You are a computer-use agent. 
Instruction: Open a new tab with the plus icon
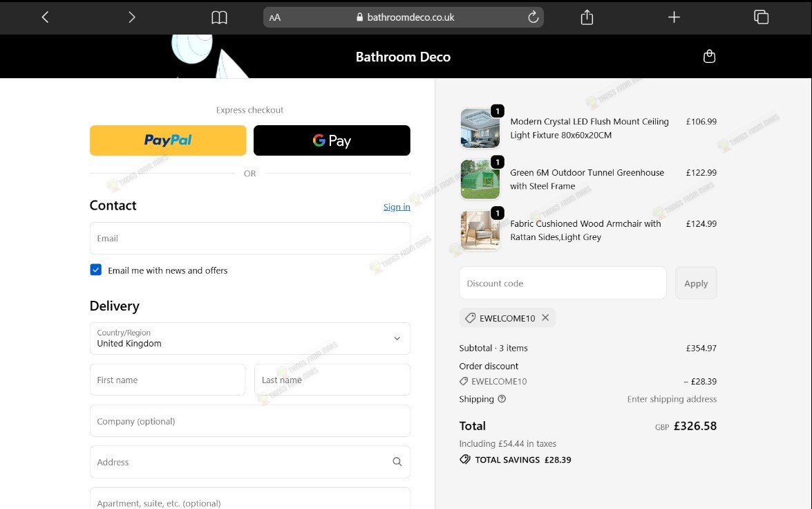click(x=674, y=17)
